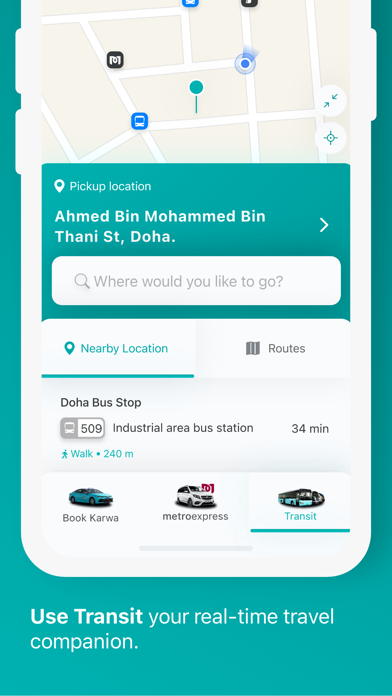Tap the dark metro station marker on map

115,60
